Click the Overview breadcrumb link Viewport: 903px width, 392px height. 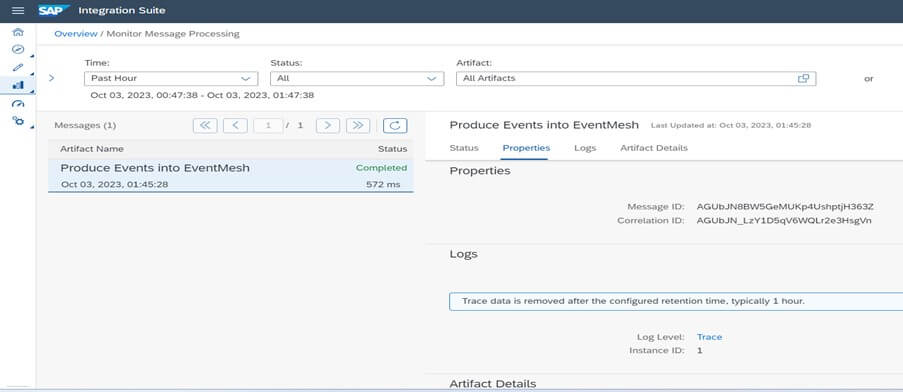point(76,34)
